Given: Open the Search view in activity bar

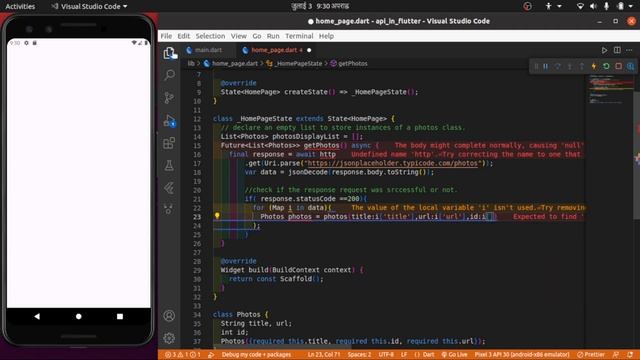Looking at the screenshot, I should coord(169,75).
